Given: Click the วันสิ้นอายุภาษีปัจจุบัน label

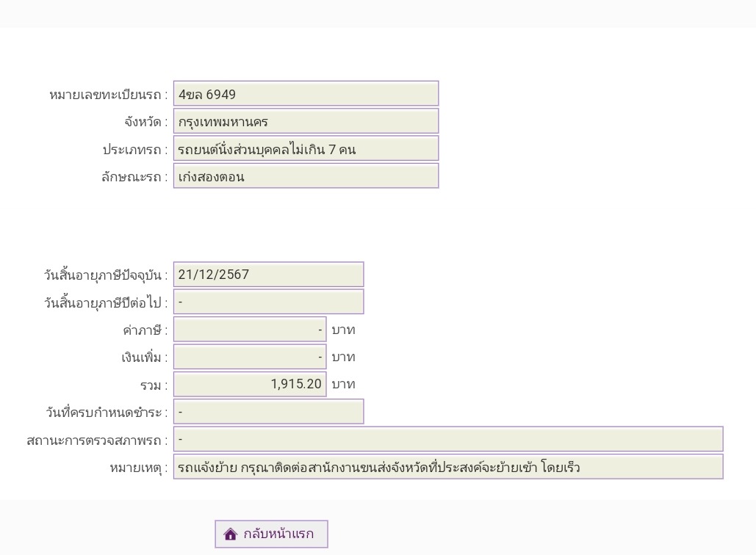Looking at the screenshot, I should coord(106,275).
